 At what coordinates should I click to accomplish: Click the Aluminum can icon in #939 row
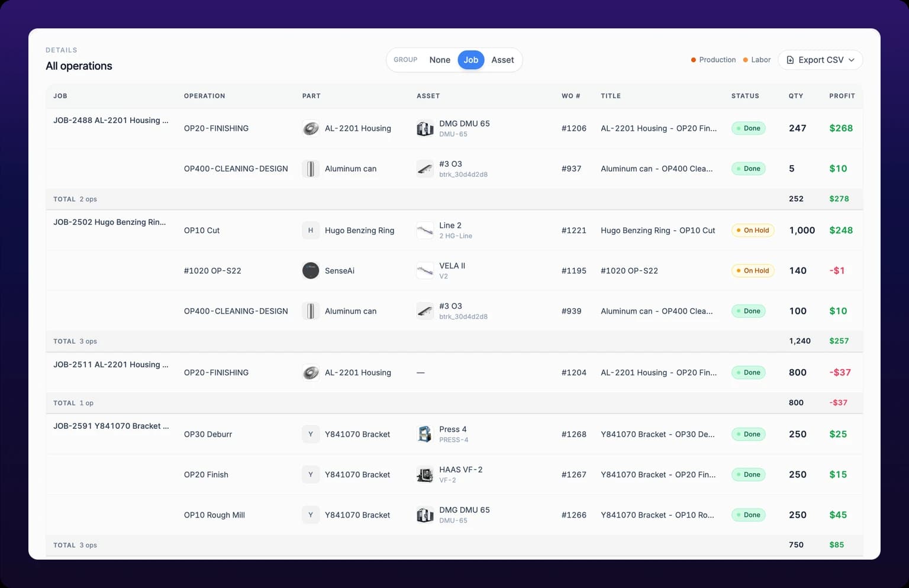tap(311, 311)
